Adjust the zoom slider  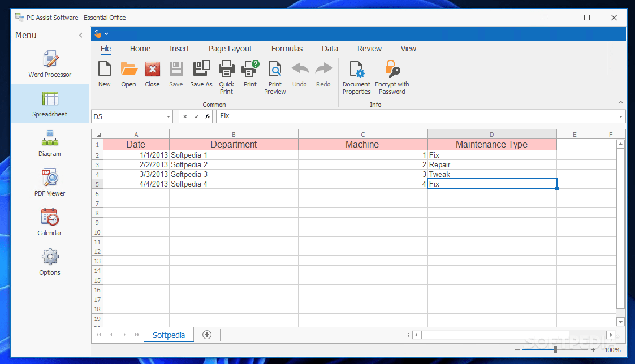click(x=554, y=349)
